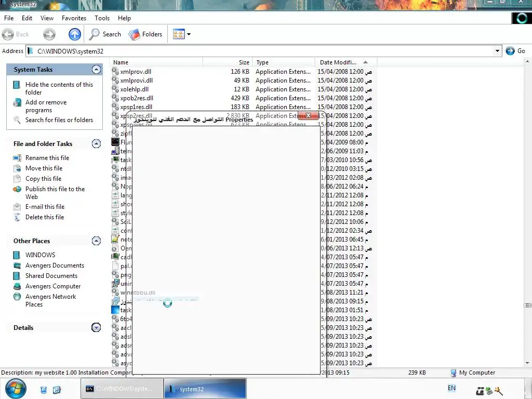The width and height of the screenshot is (532, 399).
Task: Click the 239 KB status bar entry
Action: pos(417,373)
